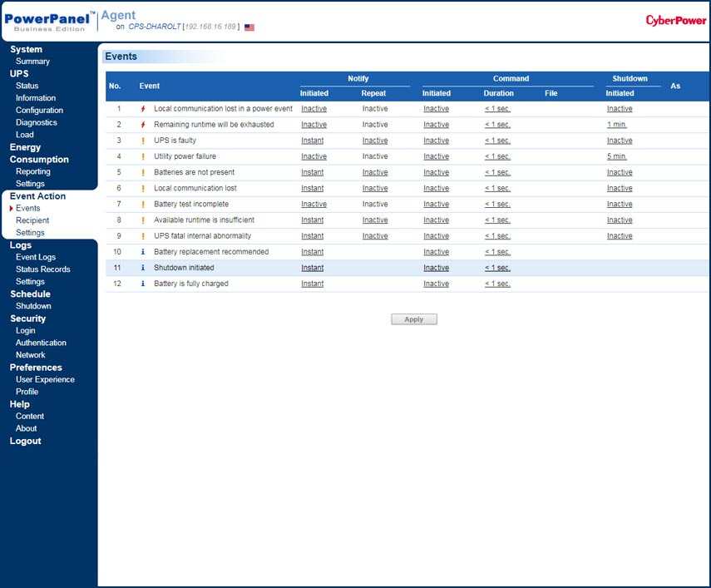Open Security Authentication
711x588 pixels.
[x=41, y=343]
